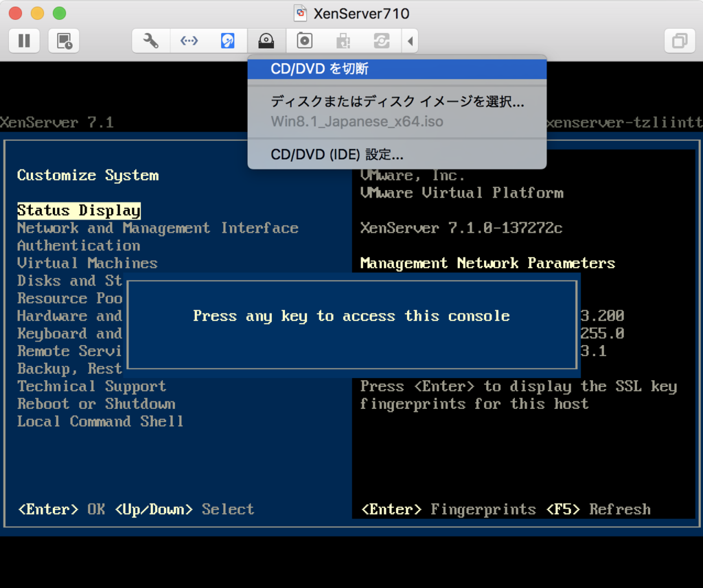Click <Up/Down> Select hint
This screenshot has width=703, height=588.
tap(184, 509)
